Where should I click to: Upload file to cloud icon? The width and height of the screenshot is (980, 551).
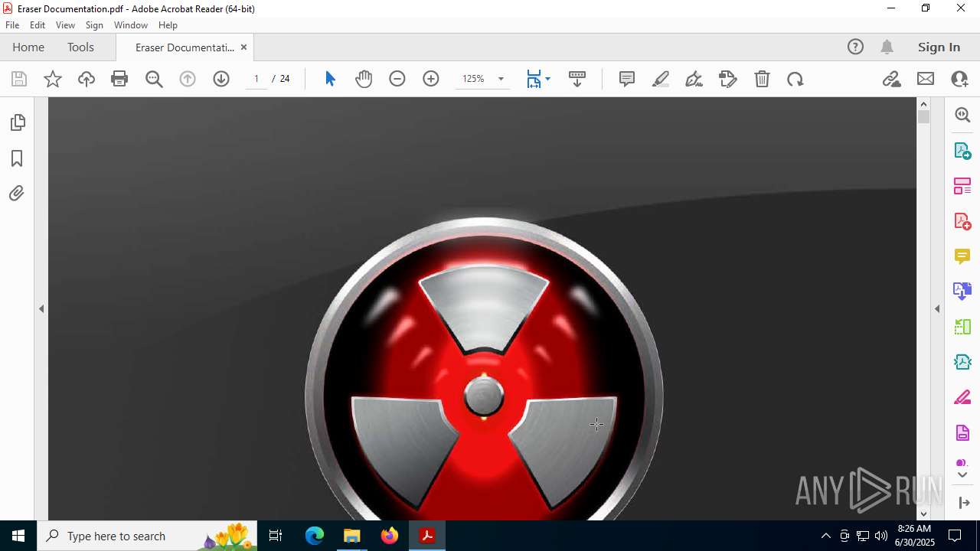coord(87,79)
